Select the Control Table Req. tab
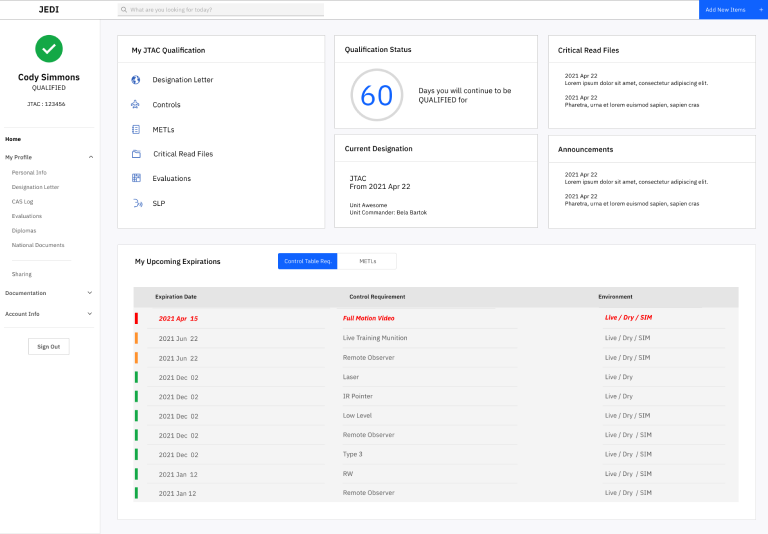The height and width of the screenshot is (534, 768). [308, 261]
